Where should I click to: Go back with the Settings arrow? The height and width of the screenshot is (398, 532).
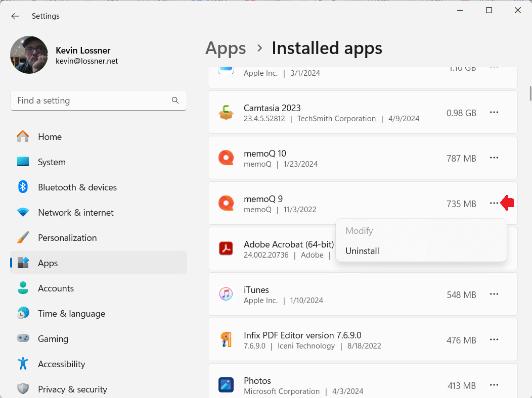click(x=15, y=16)
